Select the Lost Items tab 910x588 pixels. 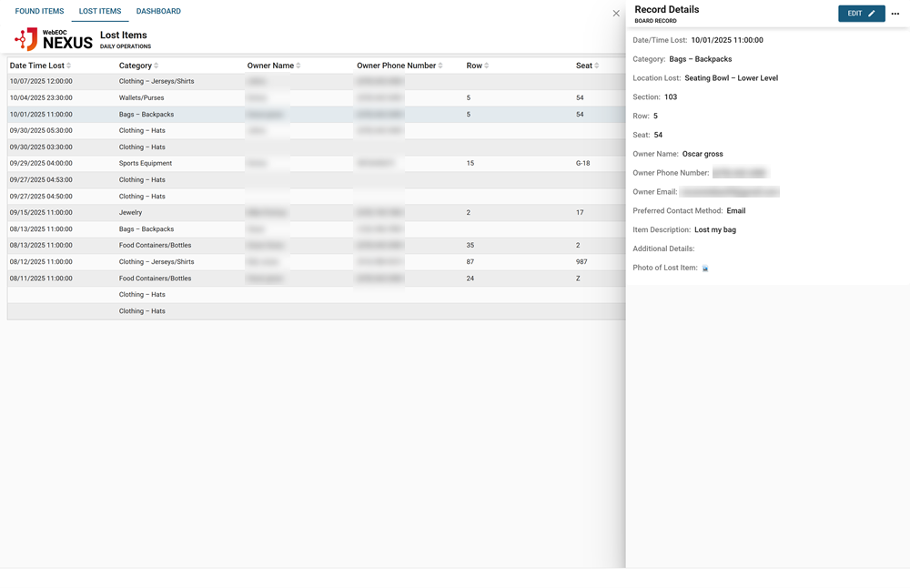[100, 11]
